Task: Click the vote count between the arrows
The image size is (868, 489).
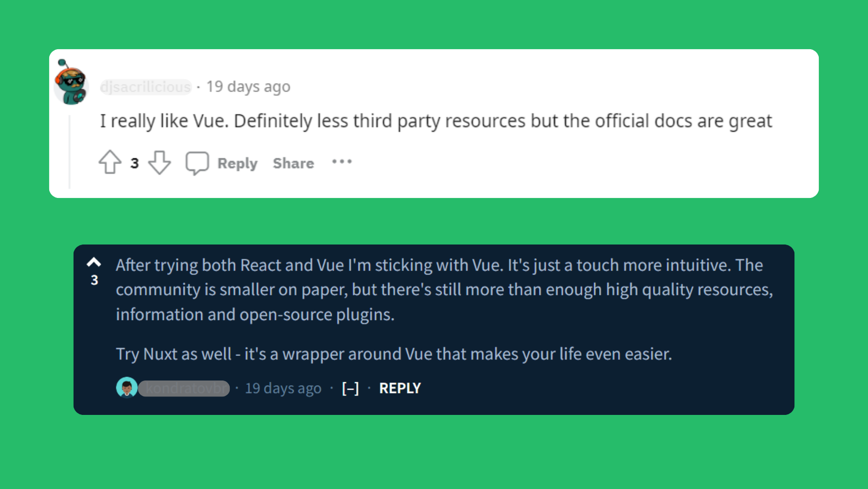Action: click(134, 163)
